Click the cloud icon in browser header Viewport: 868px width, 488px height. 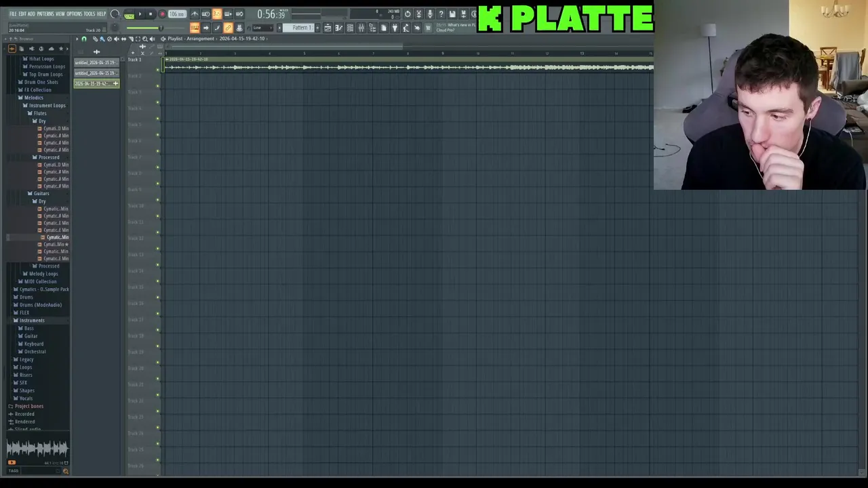coord(52,49)
